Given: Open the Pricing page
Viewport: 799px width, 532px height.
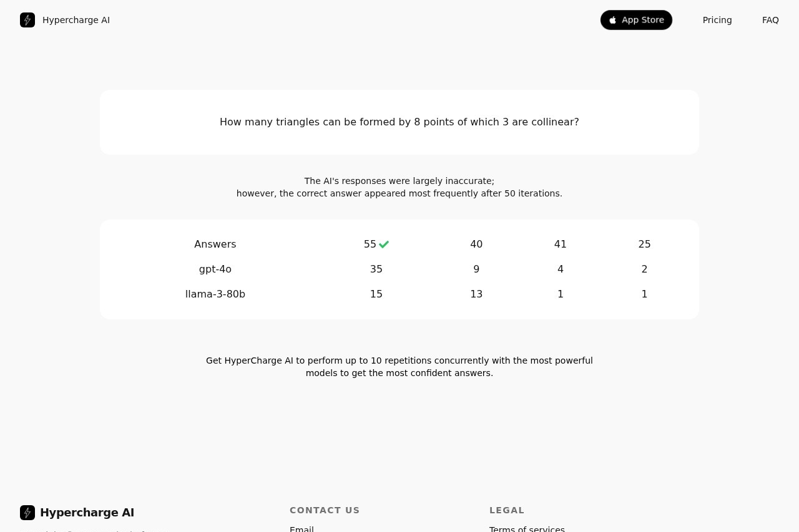Looking at the screenshot, I should tap(717, 20).
